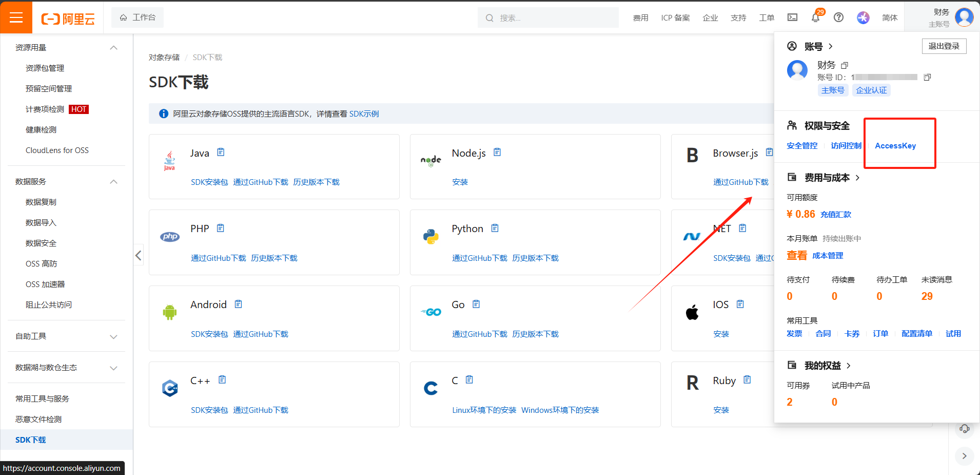Open the SDK示例 link

coord(364,114)
